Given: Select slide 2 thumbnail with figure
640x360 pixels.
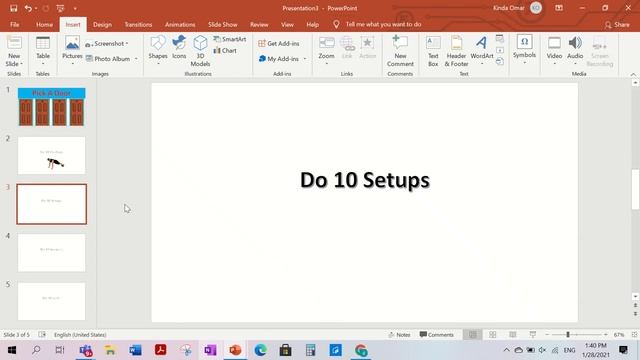Looking at the screenshot, I should [51, 156].
